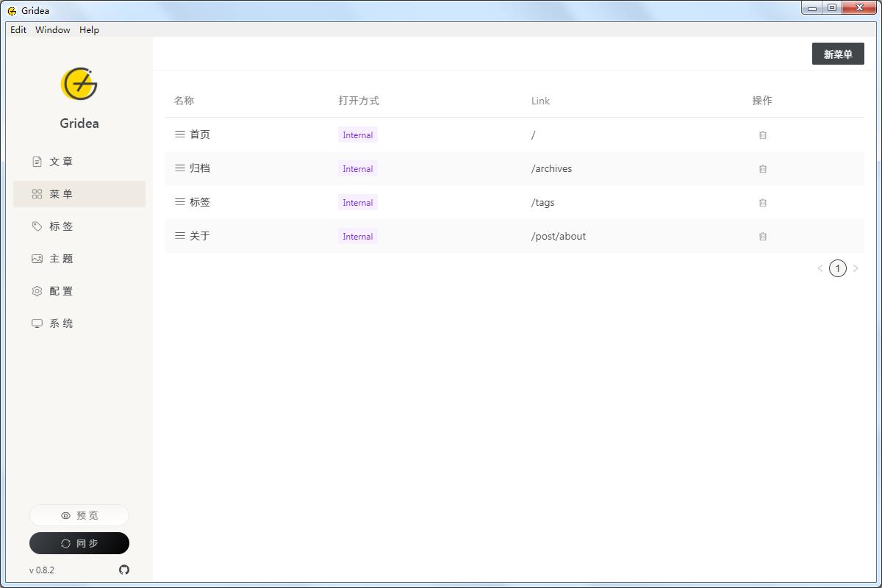This screenshot has height=588, width=882.
Task: Click trash icon for 归档 row
Action: coord(762,169)
